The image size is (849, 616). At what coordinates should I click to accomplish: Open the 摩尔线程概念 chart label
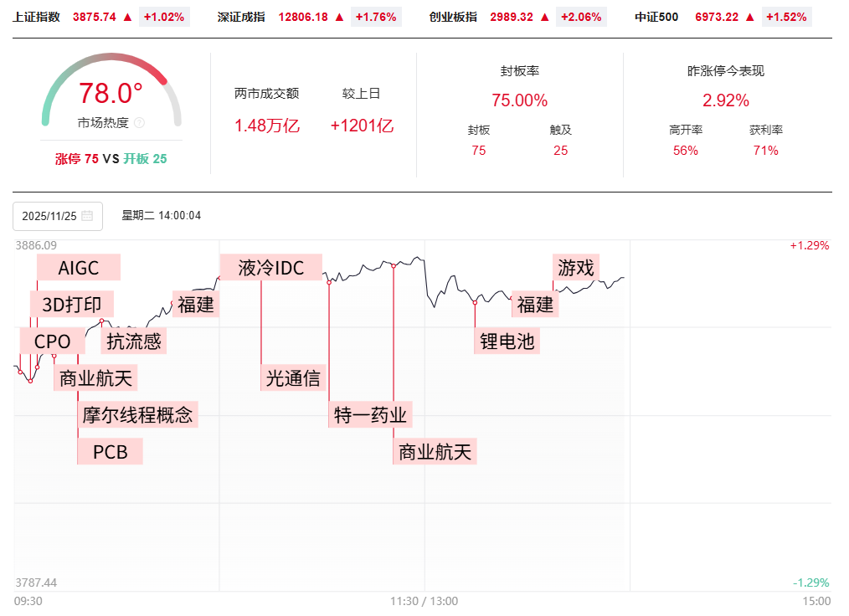tap(137, 413)
